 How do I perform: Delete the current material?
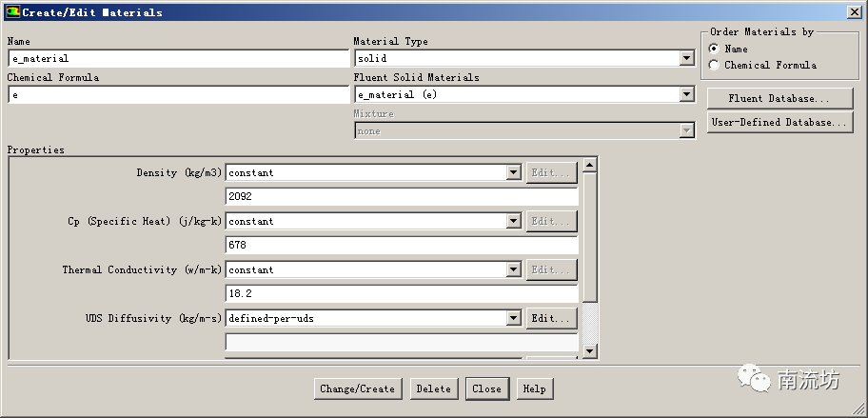point(433,388)
